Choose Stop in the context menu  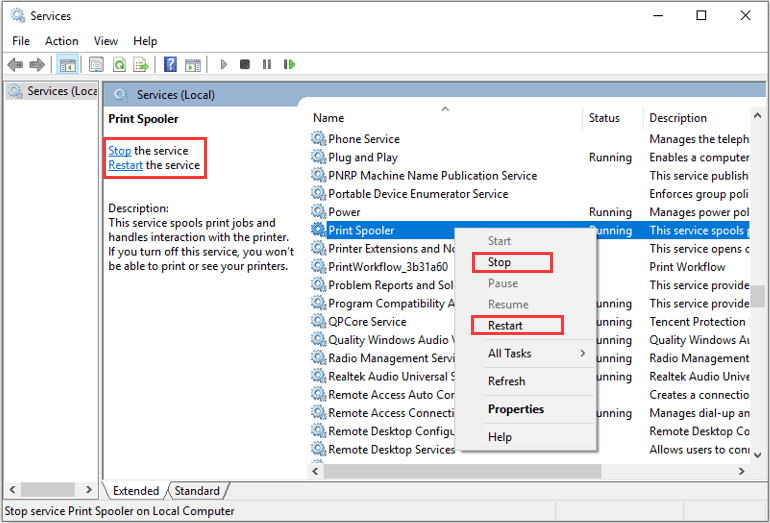tap(499, 262)
